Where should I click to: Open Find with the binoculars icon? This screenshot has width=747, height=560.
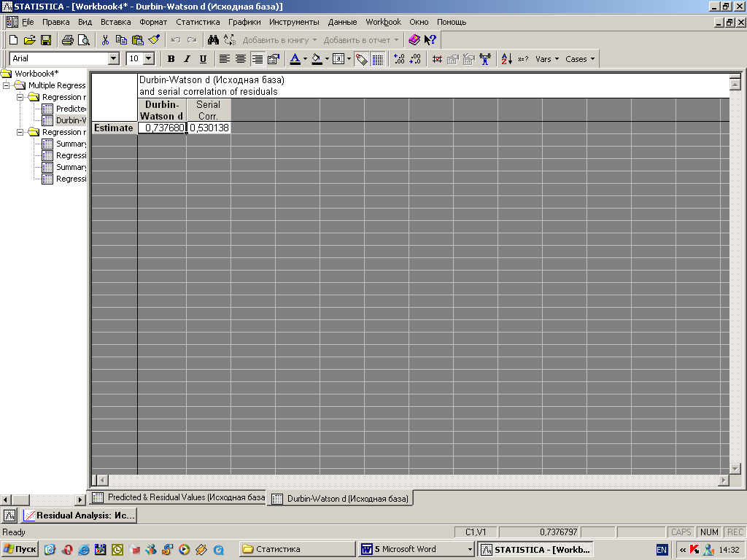pyautogui.click(x=213, y=40)
